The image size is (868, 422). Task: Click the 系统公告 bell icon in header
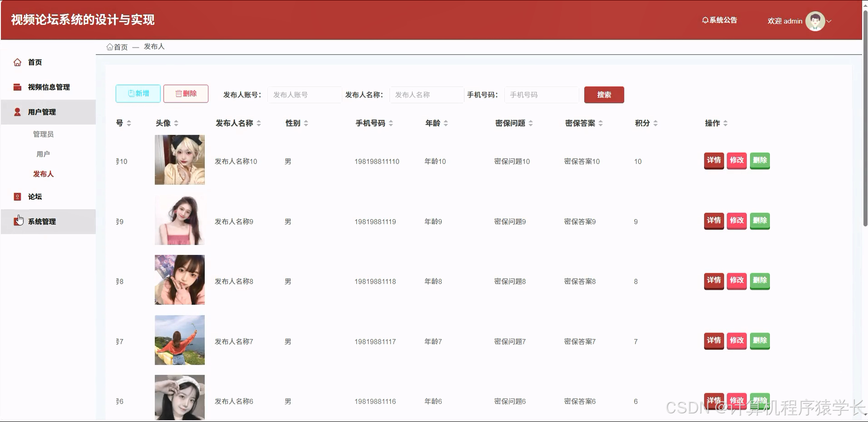pos(705,20)
